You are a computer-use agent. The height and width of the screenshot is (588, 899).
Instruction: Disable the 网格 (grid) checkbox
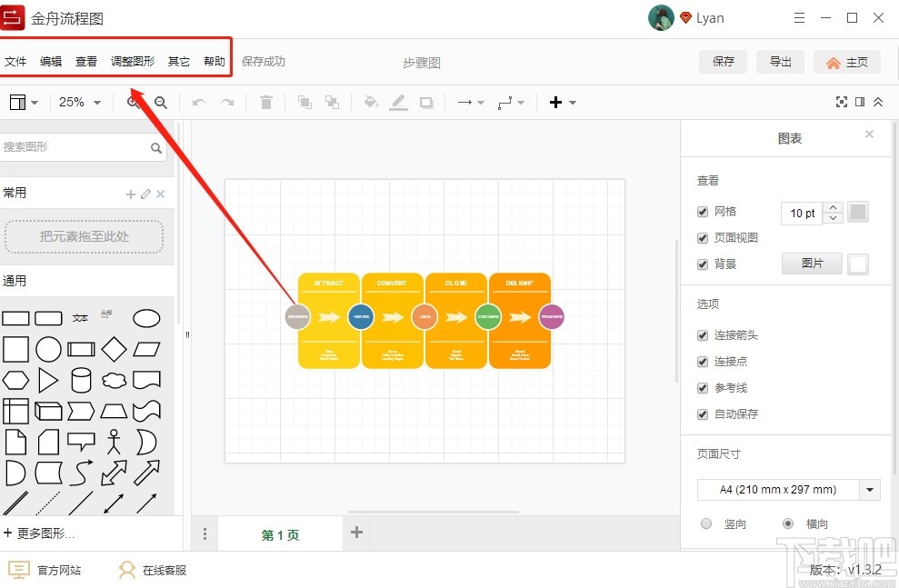703,211
